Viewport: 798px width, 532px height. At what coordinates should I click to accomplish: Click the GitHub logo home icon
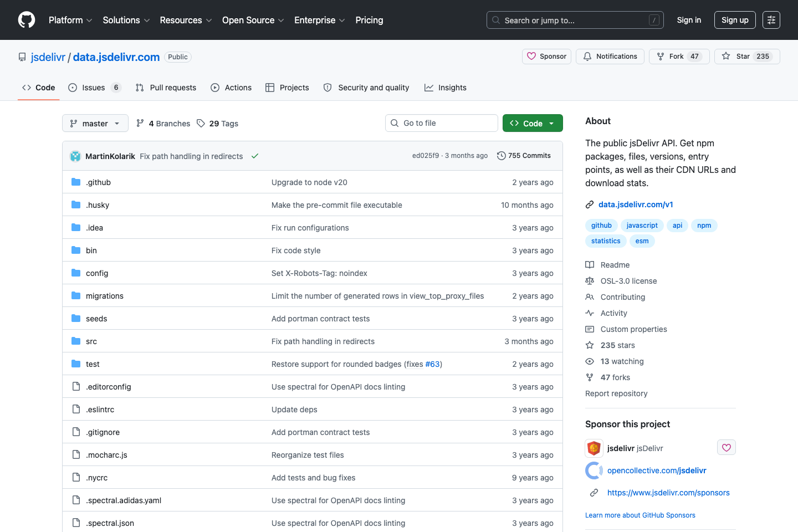tap(26, 20)
